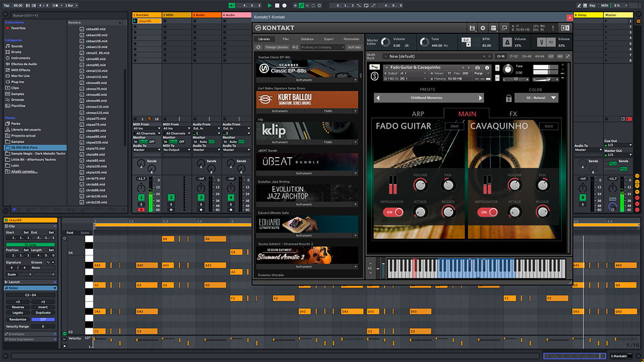Toggle the Fold button in piano roll
Viewport: 644px width, 362px height.
[70, 233]
